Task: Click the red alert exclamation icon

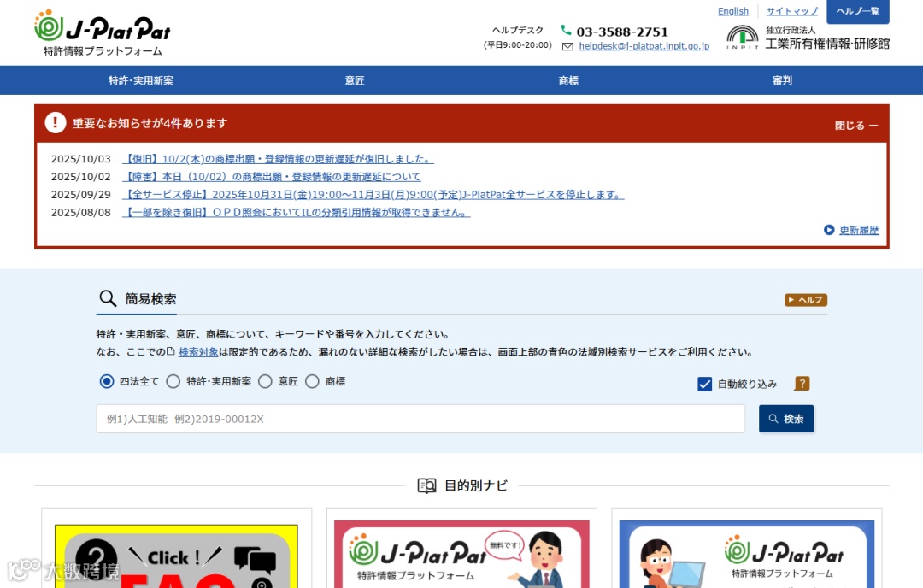Action: [56, 122]
